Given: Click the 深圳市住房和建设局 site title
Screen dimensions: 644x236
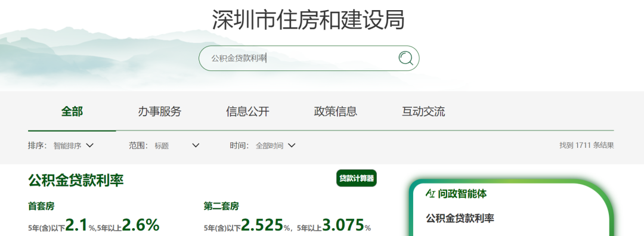Looking at the screenshot, I should 308,20.
